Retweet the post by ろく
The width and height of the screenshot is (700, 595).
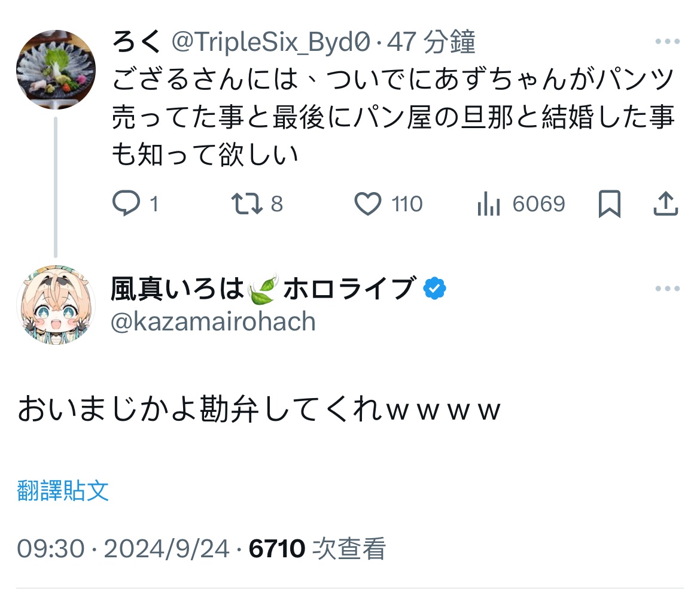point(246,204)
